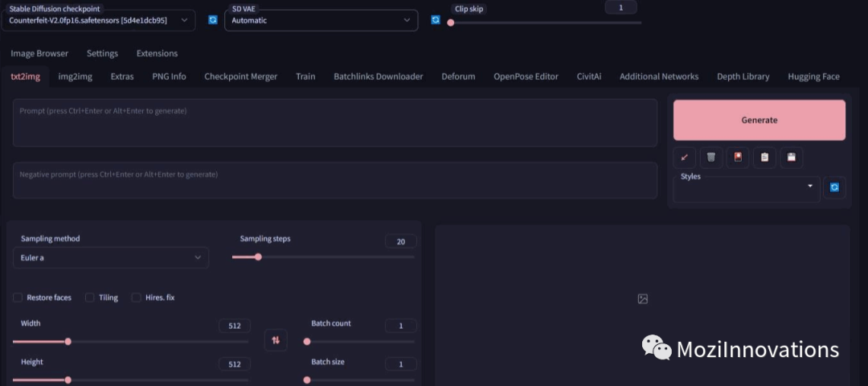Image resolution: width=868 pixels, height=386 pixels.
Task: Open the Checkpoint Merger tab
Action: [241, 76]
